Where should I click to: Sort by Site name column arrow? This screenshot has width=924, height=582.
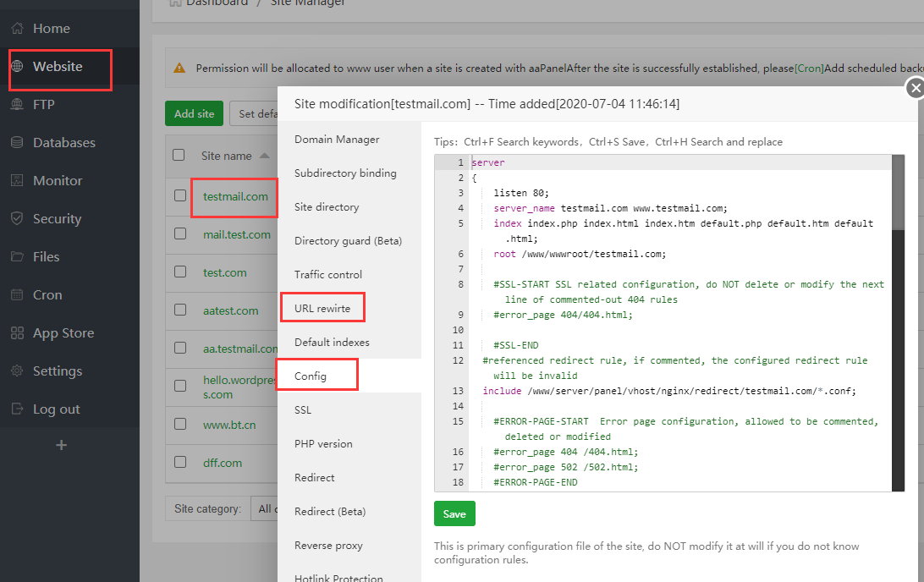(x=265, y=156)
